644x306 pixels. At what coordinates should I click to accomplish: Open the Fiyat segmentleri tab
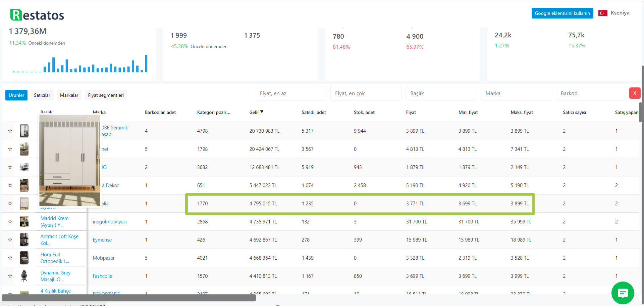point(106,95)
